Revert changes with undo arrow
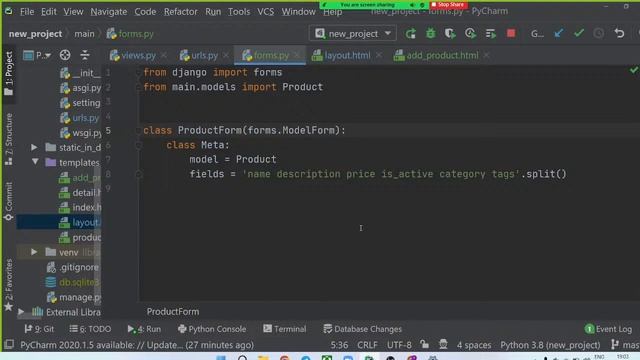640x360 pixels. pos(619,33)
